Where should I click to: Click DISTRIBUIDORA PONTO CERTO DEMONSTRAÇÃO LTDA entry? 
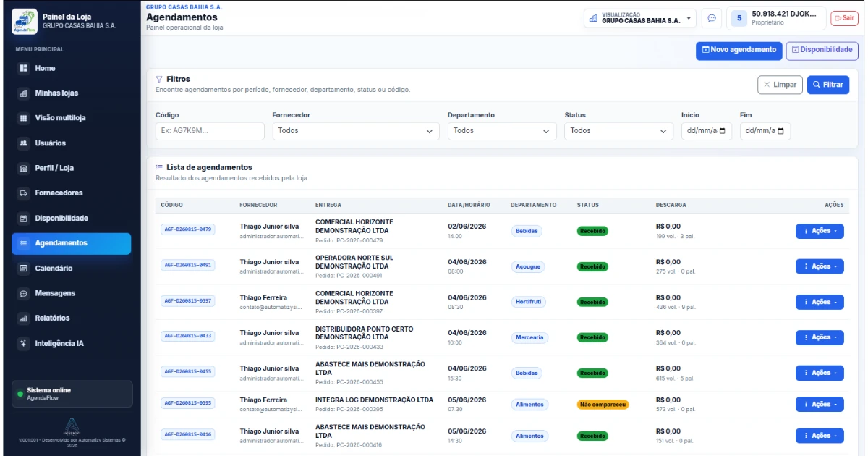365,333
